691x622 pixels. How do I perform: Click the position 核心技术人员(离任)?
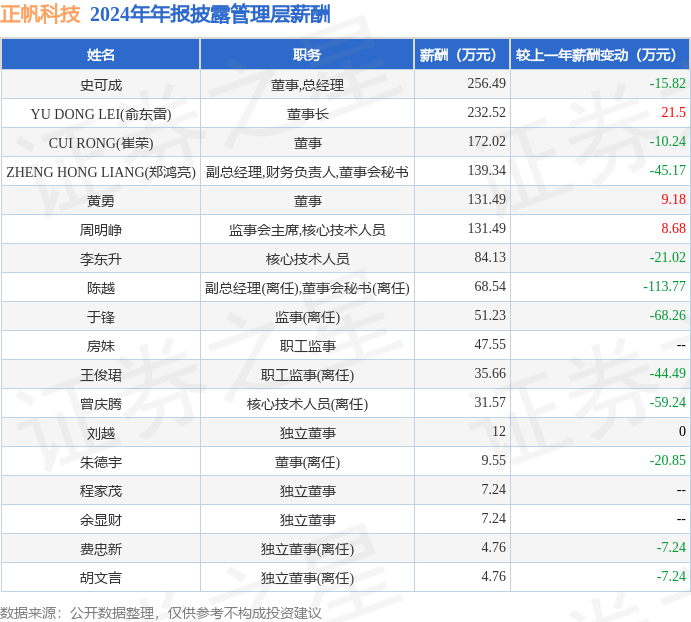307,404
